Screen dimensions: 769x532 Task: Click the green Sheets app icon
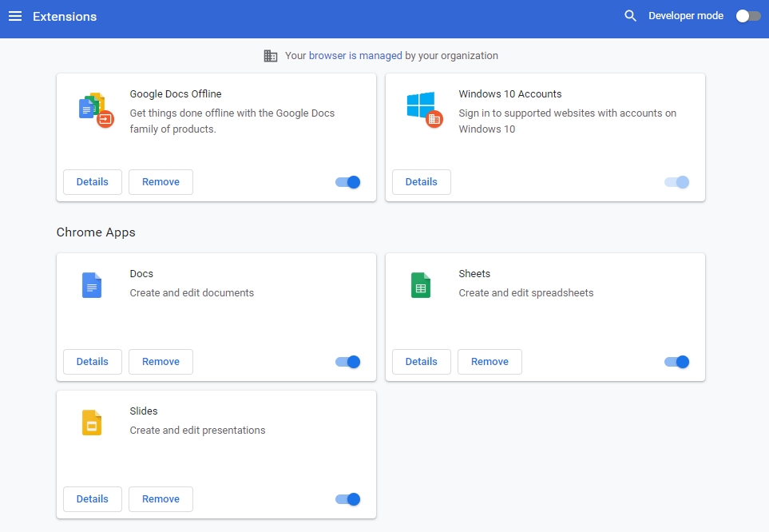(x=421, y=285)
